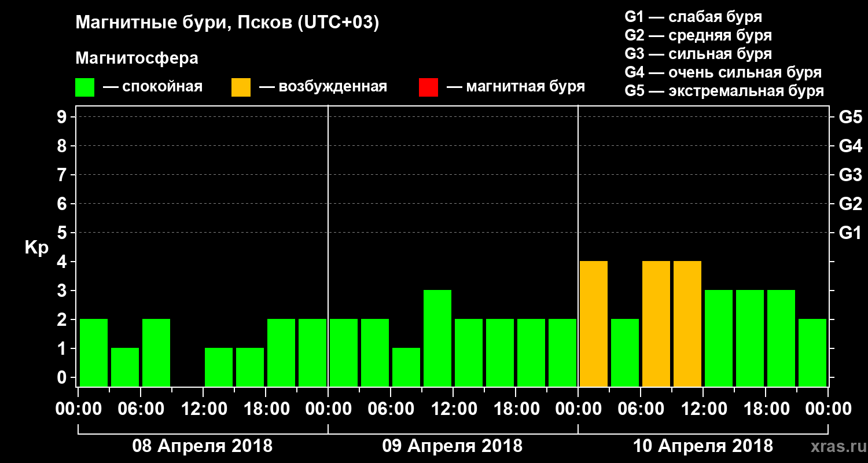This screenshot has width=868, height=463.
Task: Click the '06:00' time label under 09 Апреля
Action: [x=391, y=409]
